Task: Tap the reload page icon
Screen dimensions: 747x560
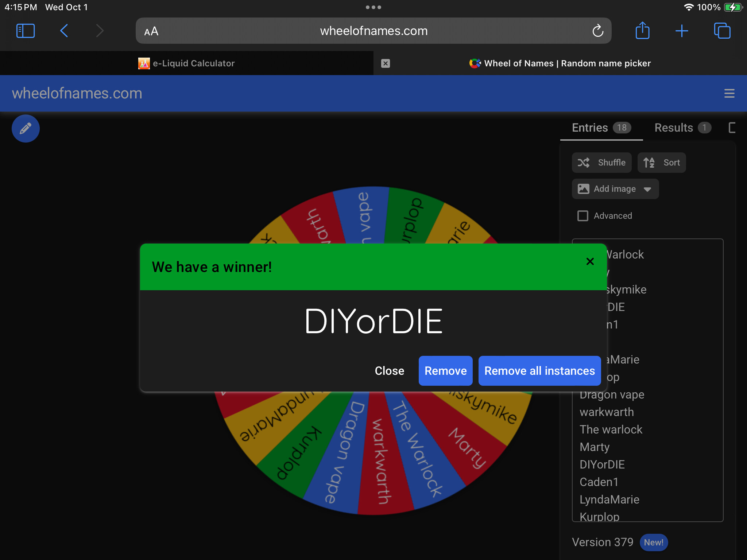Action: pos(598,31)
